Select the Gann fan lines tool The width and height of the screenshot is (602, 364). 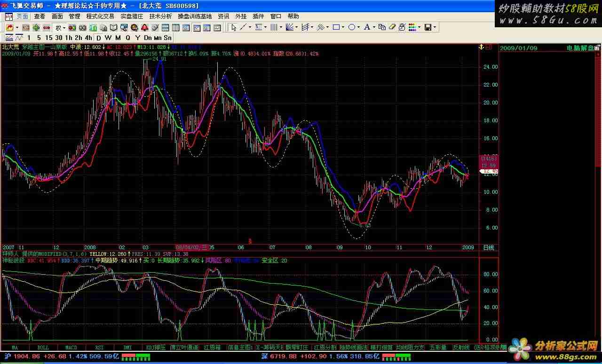pos(290,27)
